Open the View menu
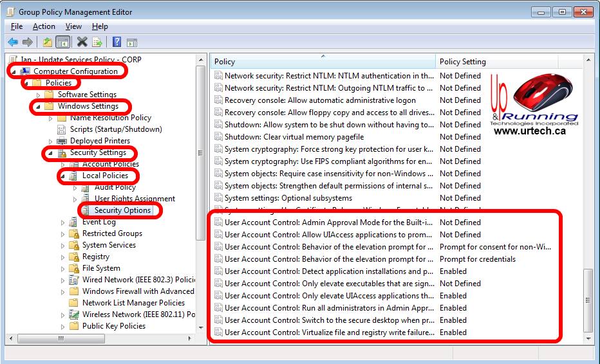 pyautogui.click(x=73, y=26)
